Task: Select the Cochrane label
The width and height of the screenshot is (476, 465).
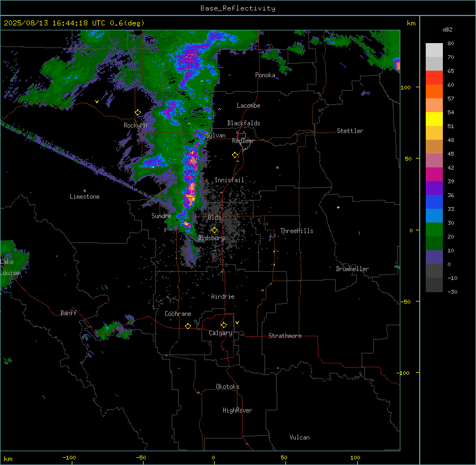Action: click(178, 314)
